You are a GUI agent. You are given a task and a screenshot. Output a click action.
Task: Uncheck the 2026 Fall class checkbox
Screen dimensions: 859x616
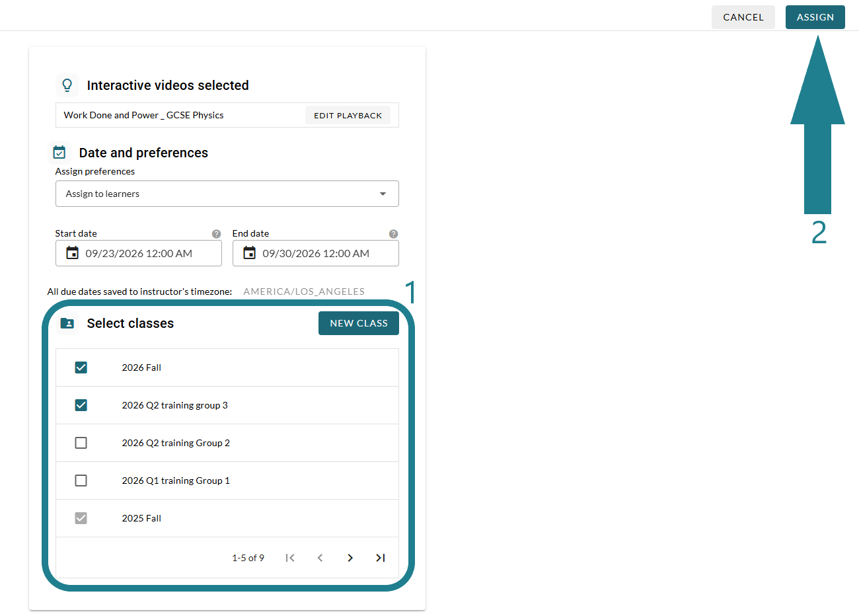tap(81, 367)
